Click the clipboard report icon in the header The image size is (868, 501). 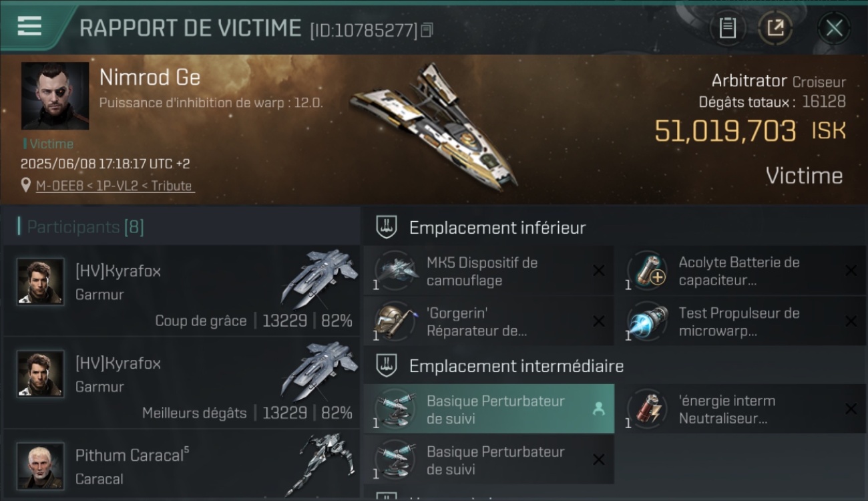[728, 28]
